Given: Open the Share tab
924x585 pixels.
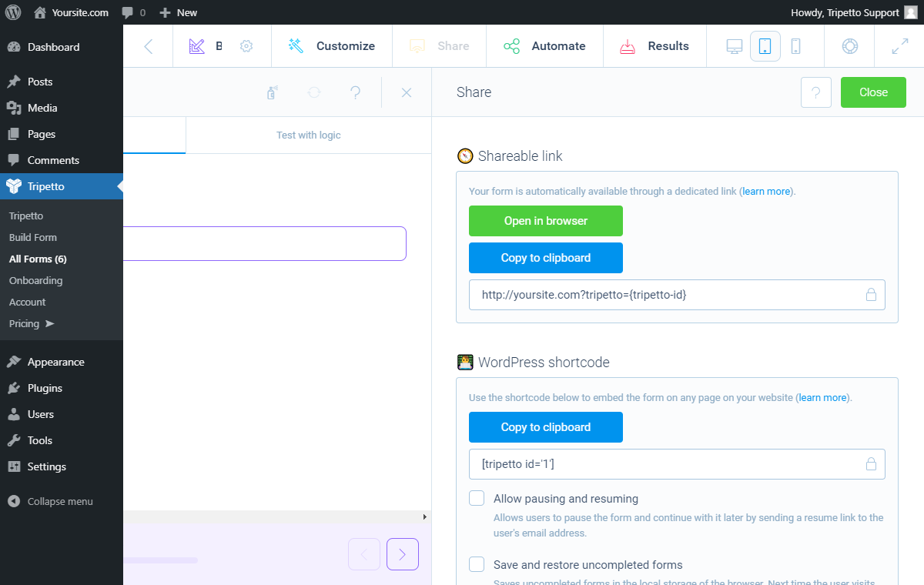Looking at the screenshot, I should tap(439, 46).
